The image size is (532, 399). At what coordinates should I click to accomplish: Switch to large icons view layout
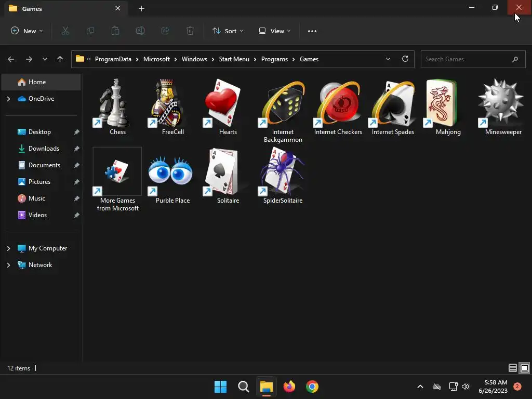(525, 368)
